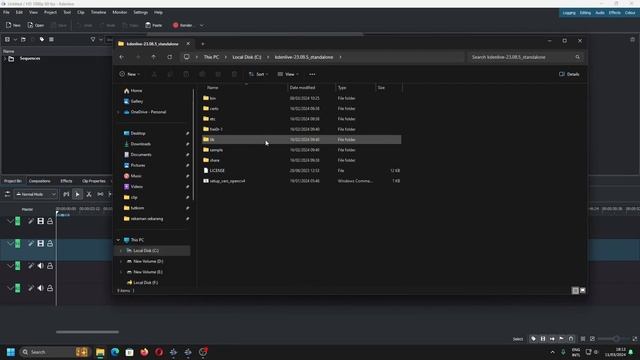Open the dropdown arrow beside Render
This screenshot has width=640, height=360.
(202, 25)
